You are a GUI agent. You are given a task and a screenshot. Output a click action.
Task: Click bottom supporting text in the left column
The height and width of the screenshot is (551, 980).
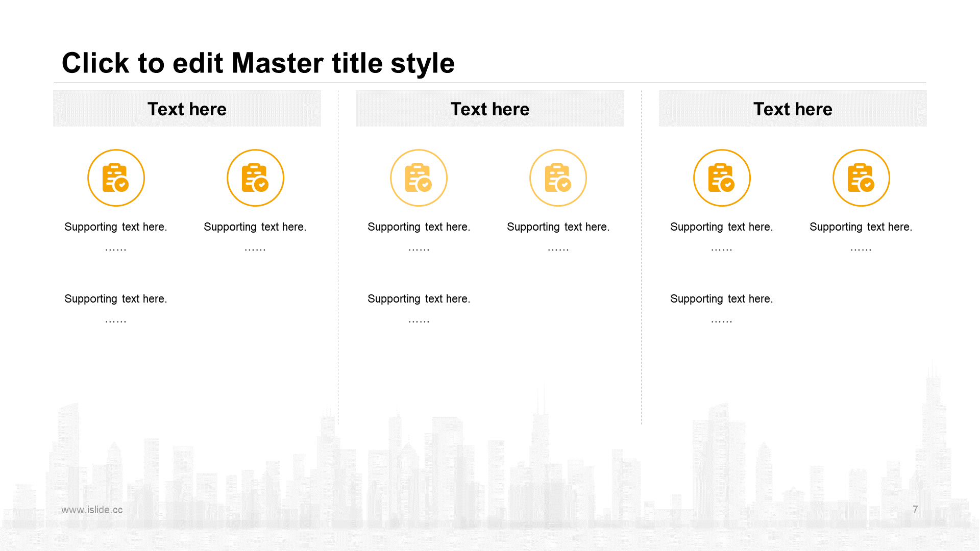(x=116, y=299)
